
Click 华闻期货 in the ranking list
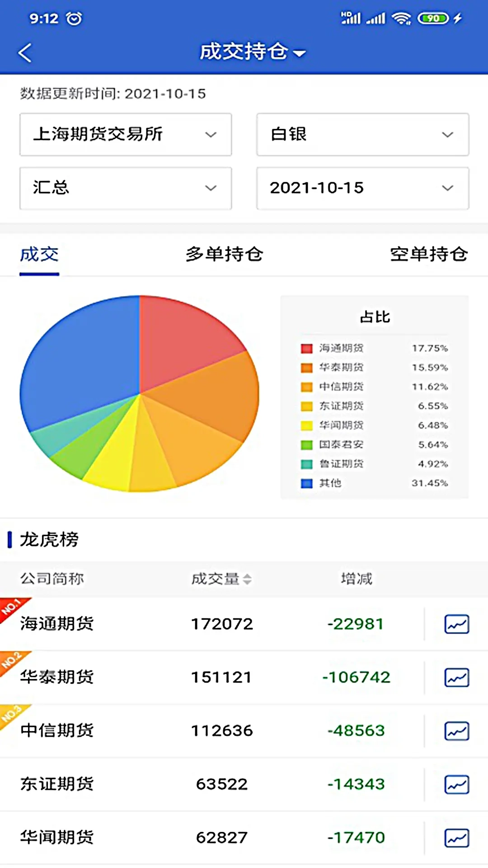point(57,837)
